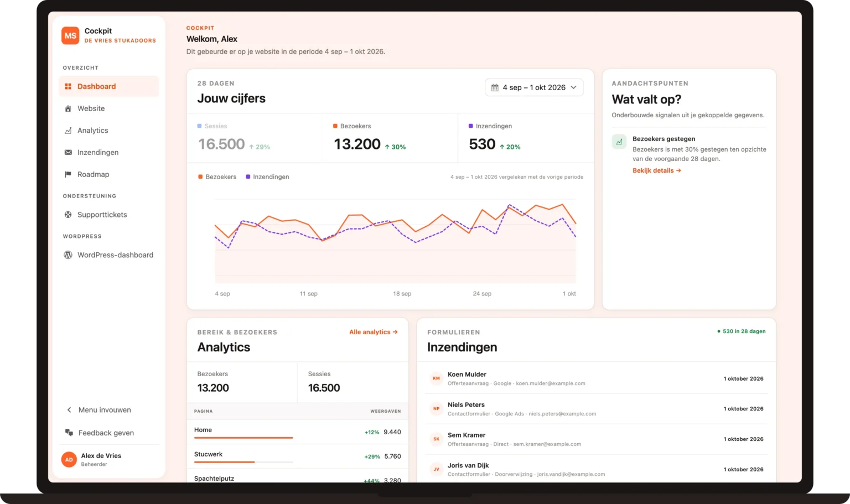Go to Website in the sidebar

pyautogui.click(x=108, y=108)
